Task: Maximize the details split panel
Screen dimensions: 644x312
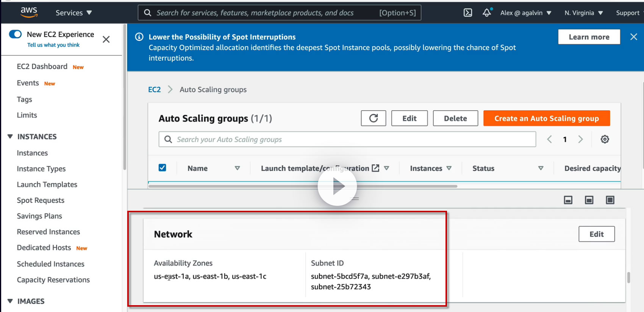Action: [x=610, y=200]
